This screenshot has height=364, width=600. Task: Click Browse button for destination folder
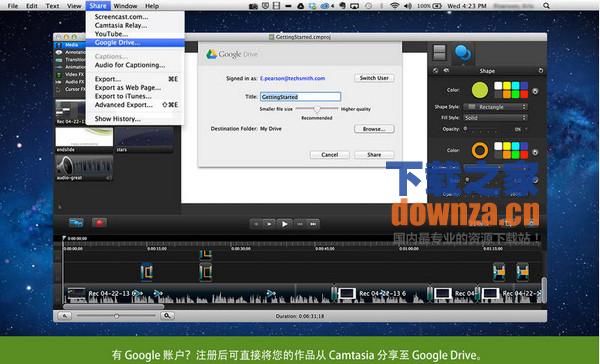point(374,129)
